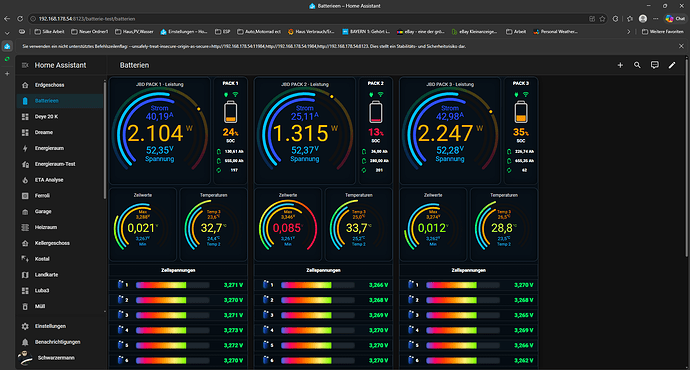This screenshot has width=690, height=370.
Task: Edit dashboard with the pencil icon
Action: coord(672,65)
